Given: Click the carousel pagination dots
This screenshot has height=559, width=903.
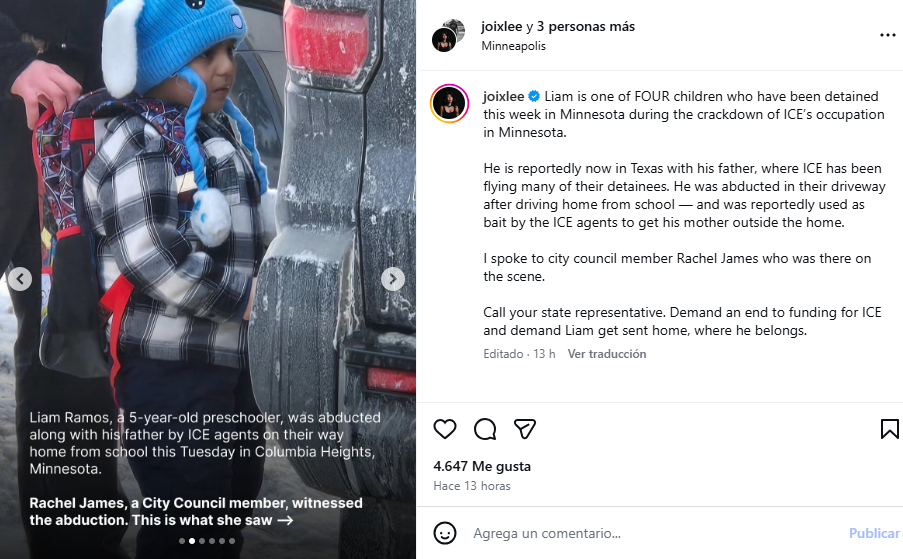Looking at the screenshot, I should point(207,541).
